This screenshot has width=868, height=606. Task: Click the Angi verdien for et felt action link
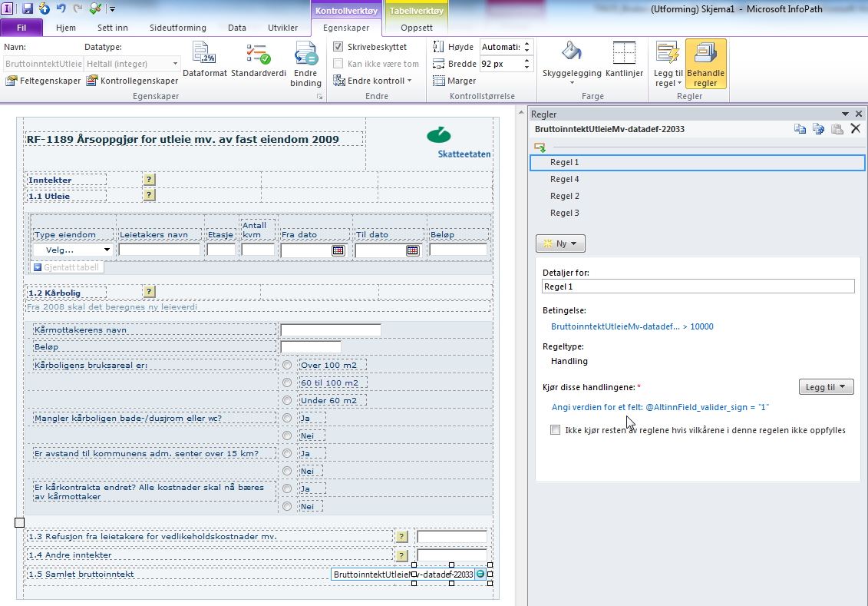click(x=660, y=407)
